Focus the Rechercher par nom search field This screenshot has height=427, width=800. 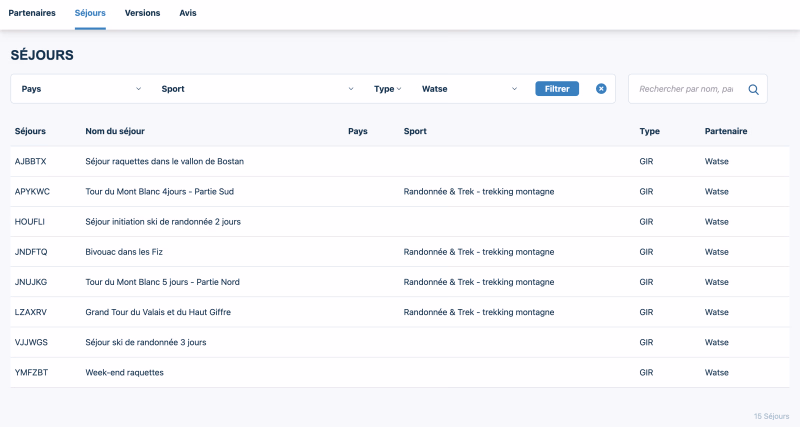click(686, 89)
